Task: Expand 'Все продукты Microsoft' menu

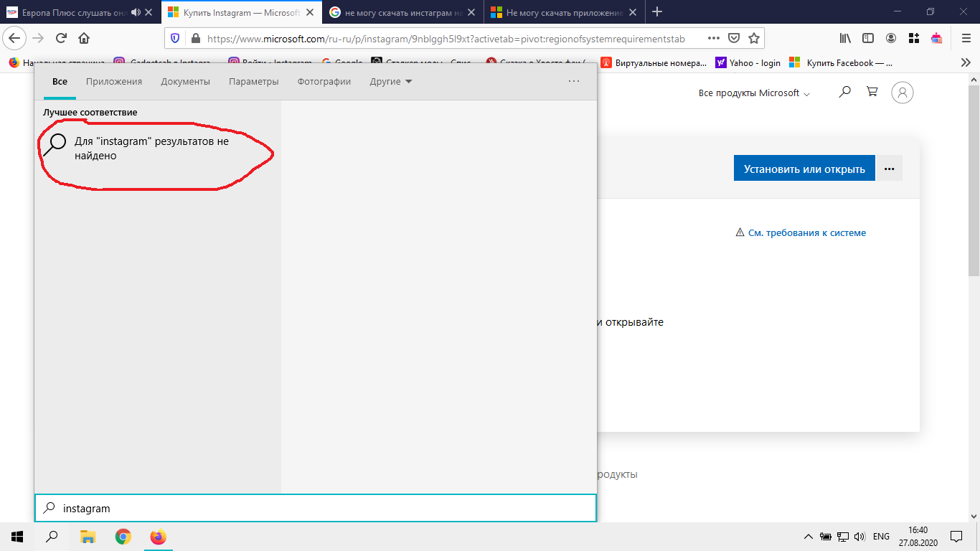Action: (754, 93)
